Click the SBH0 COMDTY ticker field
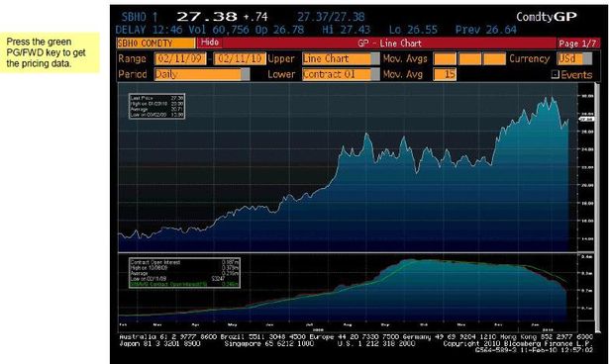 155,44
